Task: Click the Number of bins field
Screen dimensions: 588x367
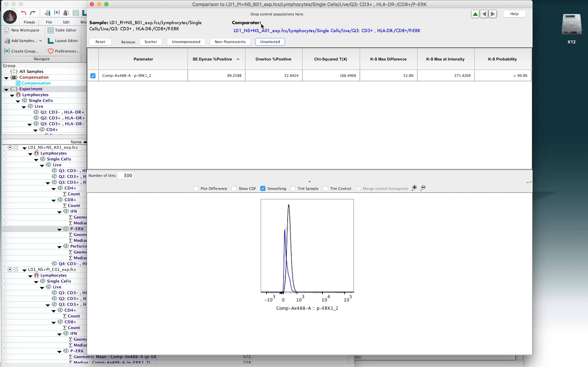Action: pyautogui.click(x=126, y=175)
